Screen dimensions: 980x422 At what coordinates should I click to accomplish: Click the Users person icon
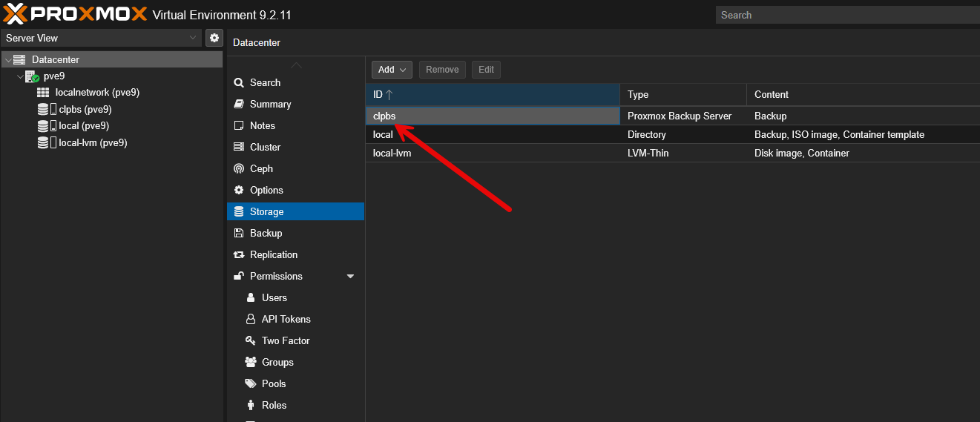250,297
